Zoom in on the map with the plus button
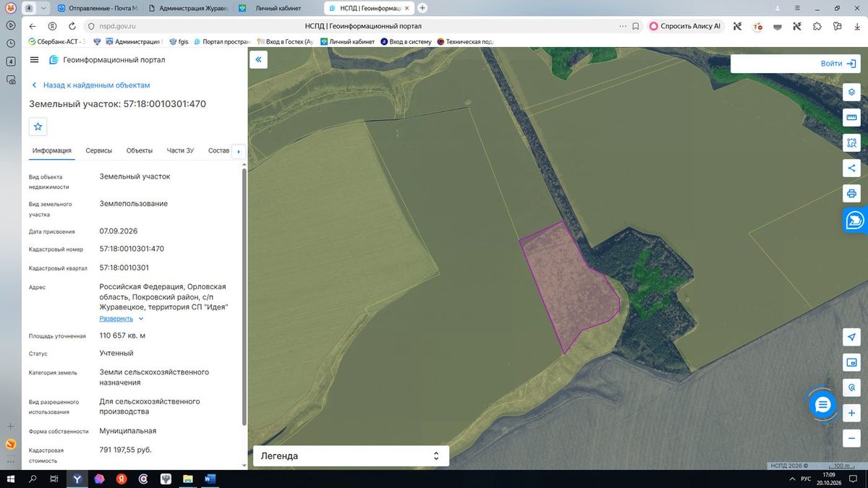The height and width of the screenshot is (488, 868). tap(851, 414)
